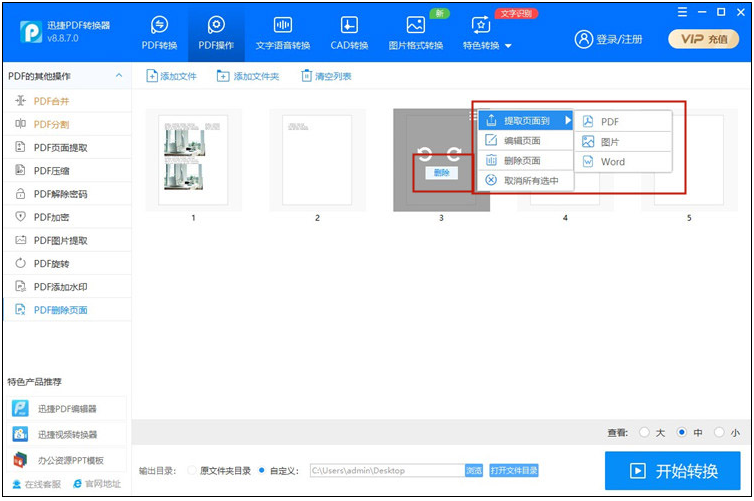Image resolution: width=754 pixels, height=501 pixels.
Task: Click the 清空列表 trash icon
Action: pos(307,76)
